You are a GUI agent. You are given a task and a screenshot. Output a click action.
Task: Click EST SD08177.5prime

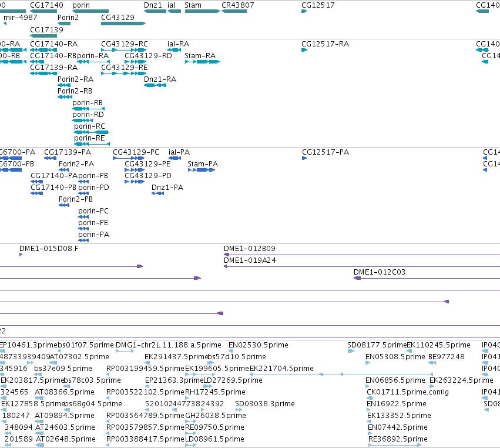click(x=351, y=351)
